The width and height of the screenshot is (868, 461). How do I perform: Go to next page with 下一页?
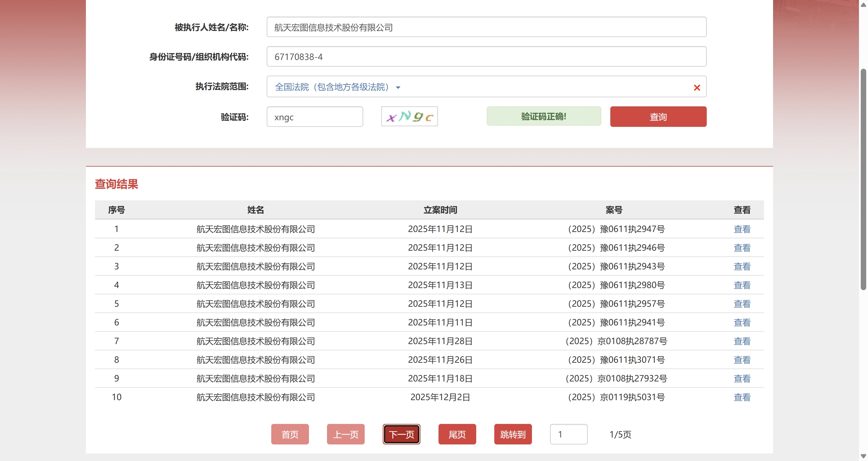tap(401, 434)
